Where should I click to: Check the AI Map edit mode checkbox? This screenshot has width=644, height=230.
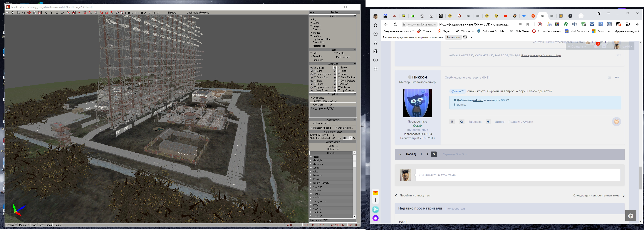coord(339,84)
